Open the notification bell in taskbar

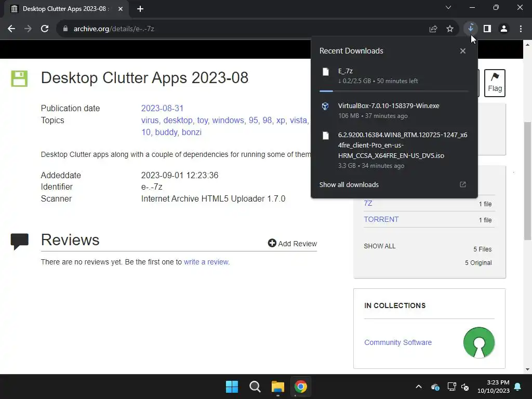518,387
